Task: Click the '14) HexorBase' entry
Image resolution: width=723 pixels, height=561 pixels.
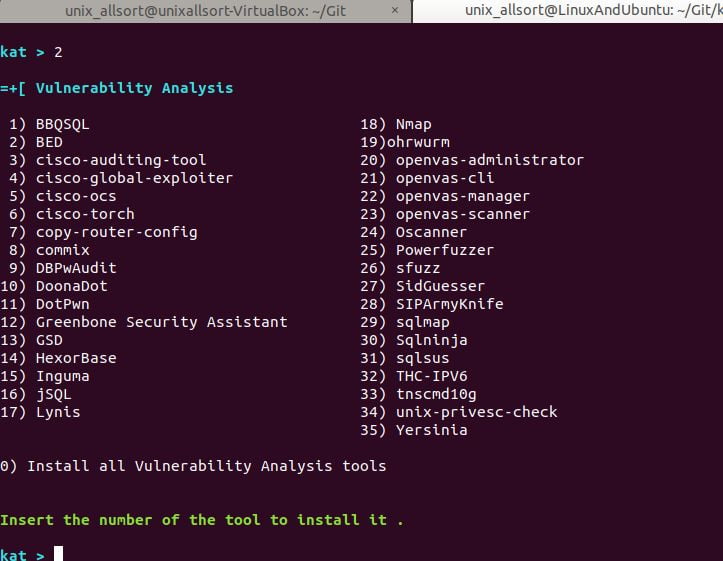Action: [58, 358]
